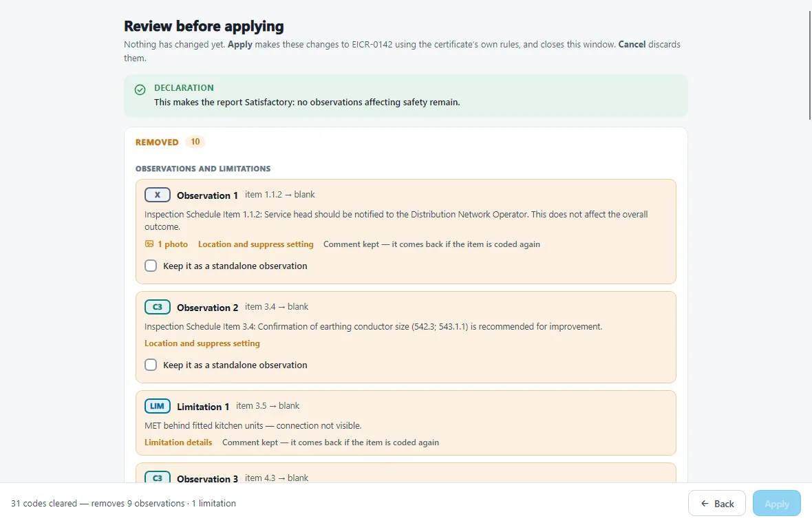Click the '31 codes cleared' summary text
The width and height of the screenshot is (812, 523).
tap(123, 503)
